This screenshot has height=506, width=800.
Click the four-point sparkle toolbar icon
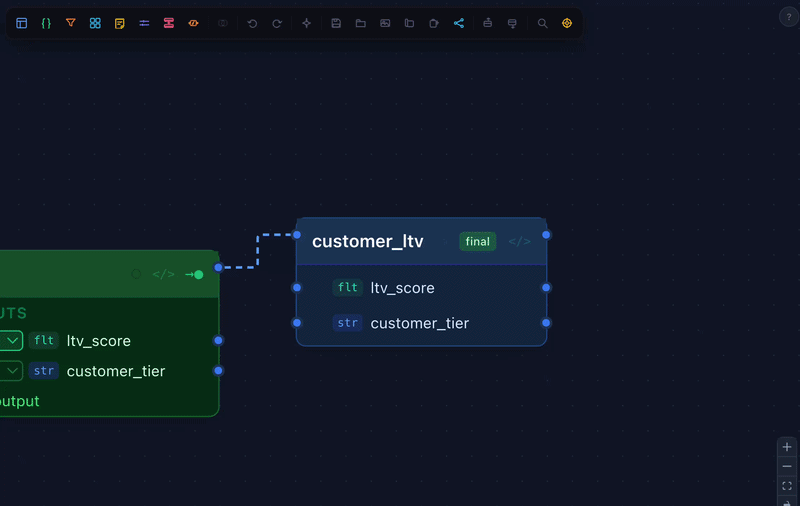(x=306, y=23)
